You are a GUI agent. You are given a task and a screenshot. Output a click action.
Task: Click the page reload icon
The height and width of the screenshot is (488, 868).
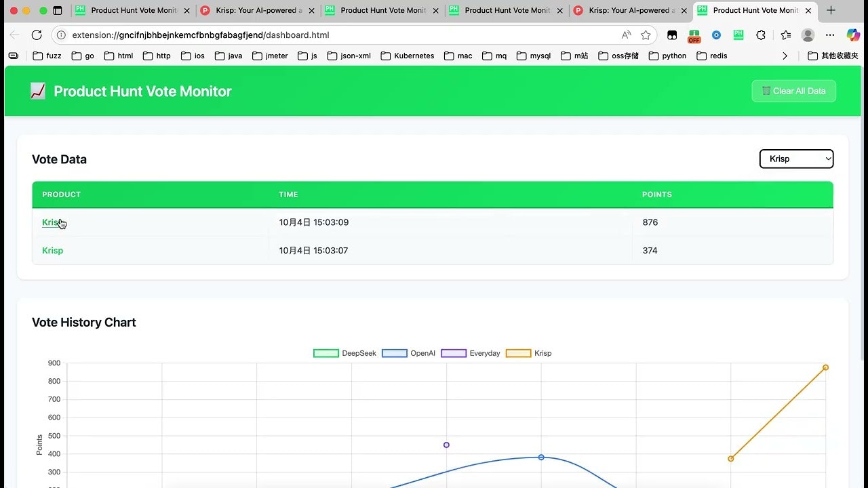36,35
